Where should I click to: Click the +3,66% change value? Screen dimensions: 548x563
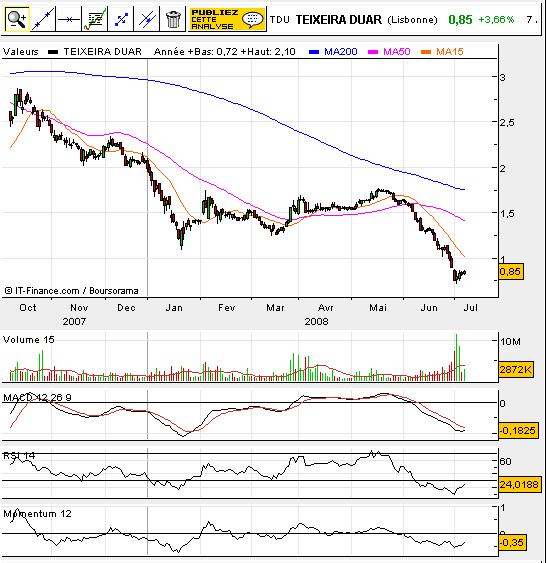click(x=496, y=19)
